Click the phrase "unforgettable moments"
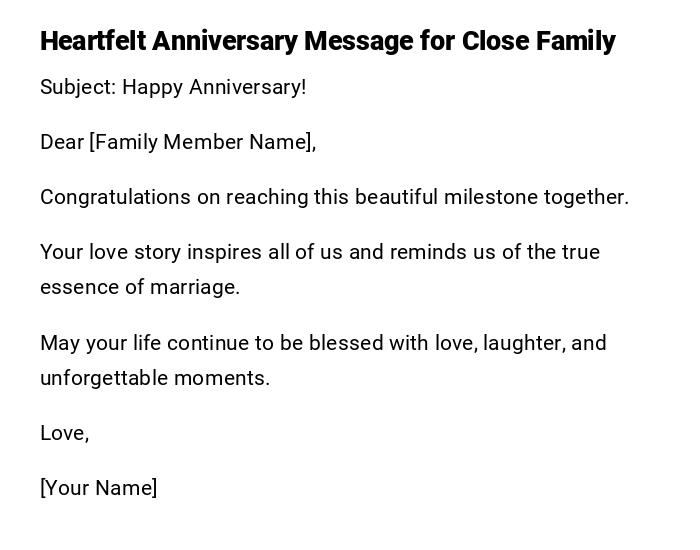The height and width of the screenshot is (550, 700). [x=155, y=378]
